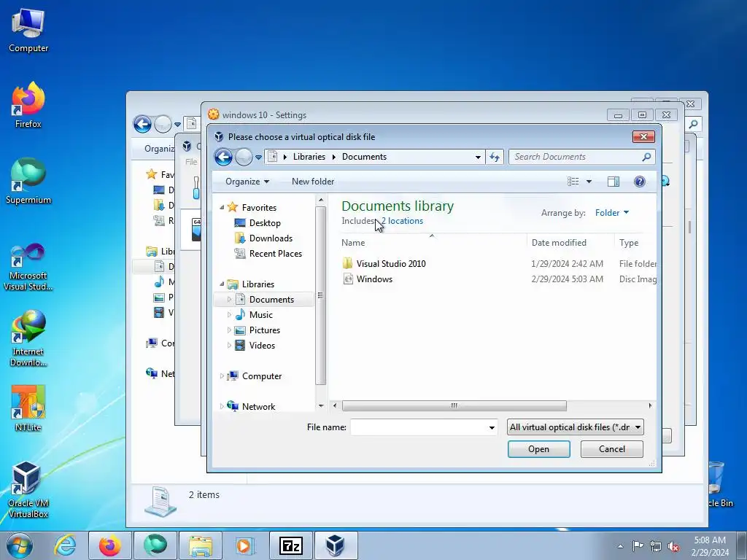Image resolution: width=747 pixels, height=560 pixels.
Task: Click the clock in the taskbar
Action: (x=710, y=546)
